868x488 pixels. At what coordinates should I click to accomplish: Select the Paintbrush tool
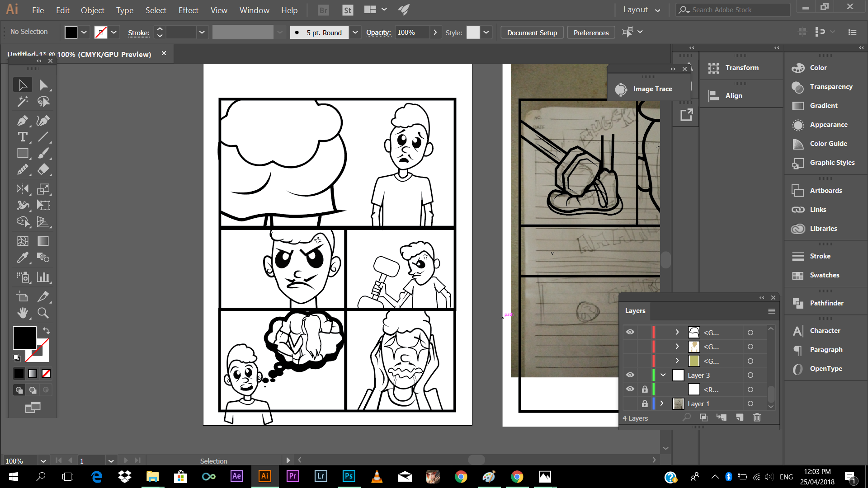click(43, 153)
